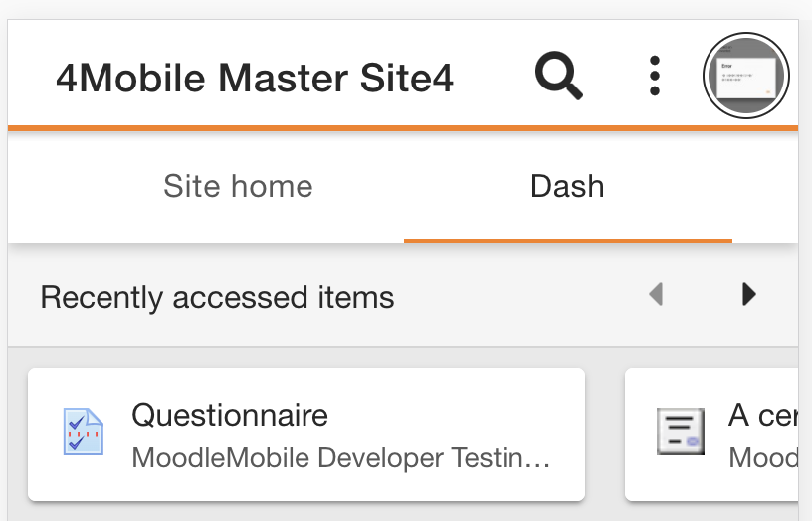Click the orange line below the header
The image size is (812, 521).
click(x=403, y=128)
